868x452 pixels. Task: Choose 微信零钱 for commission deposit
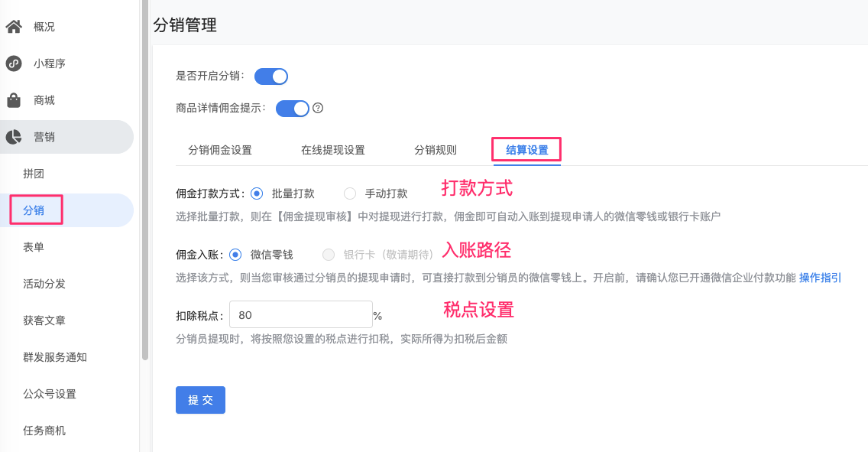(235, 255)
